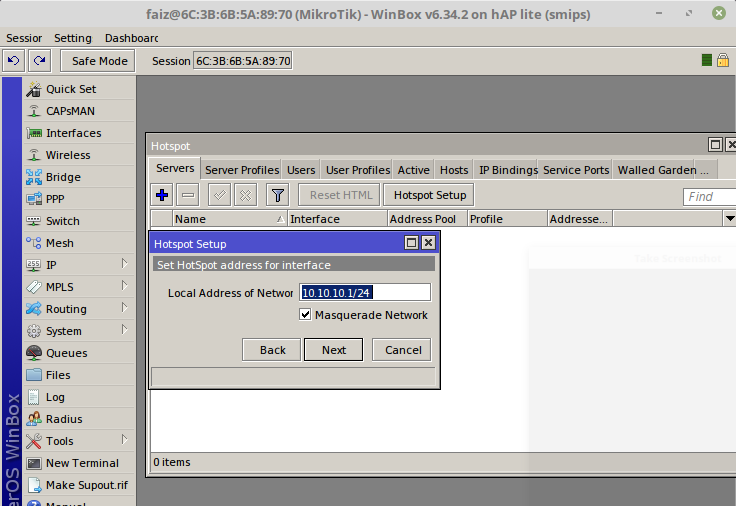Click the Reset HTML button

pyautogui.click(x=340, y=195)
